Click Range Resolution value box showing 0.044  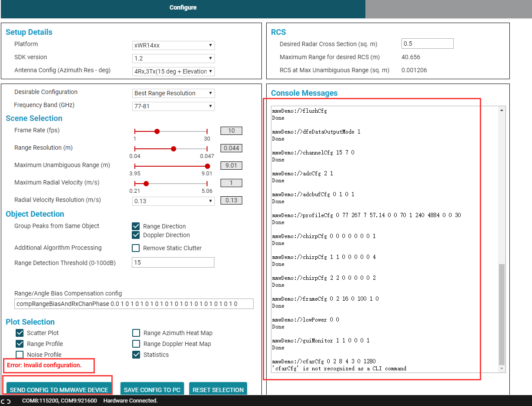(x=231, y=148)
